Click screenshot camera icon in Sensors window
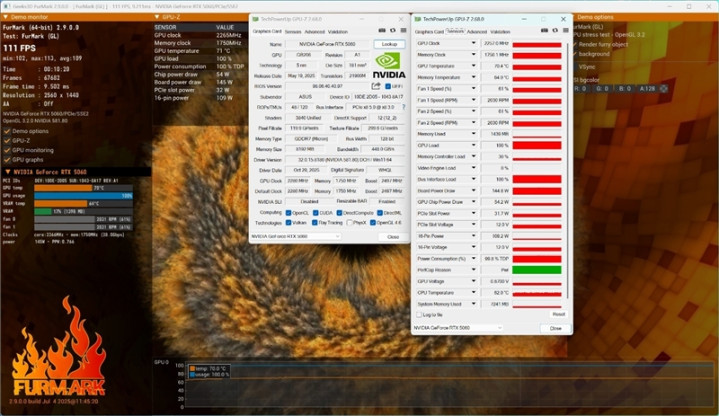The height and width of the screenshot is (416, 719). [x=544, y=31]
